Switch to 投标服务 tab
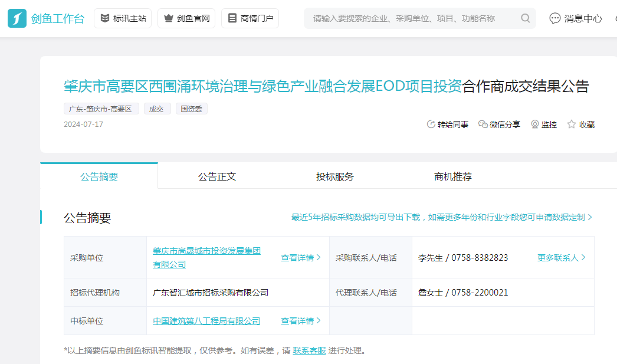617x364 pixels. point(335,176)
